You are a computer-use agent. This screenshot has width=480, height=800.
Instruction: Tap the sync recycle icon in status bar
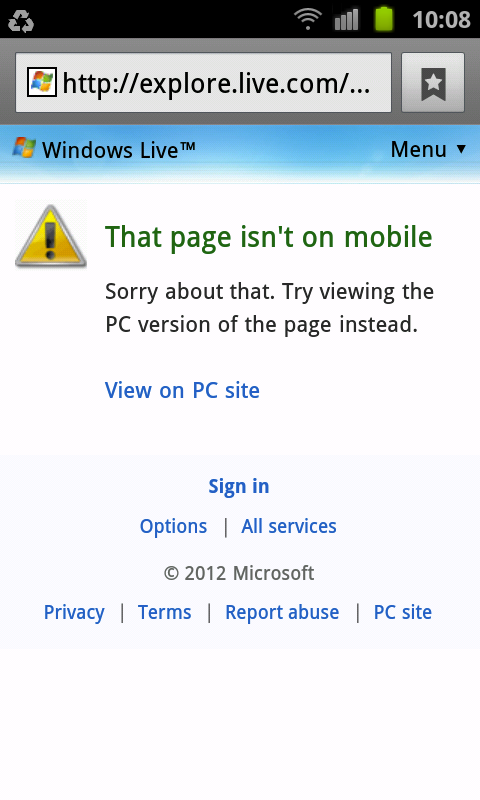click(21, 21)
